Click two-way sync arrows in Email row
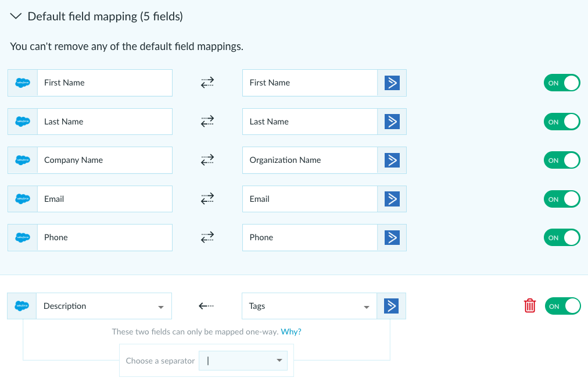 click(x=207, y=198)
